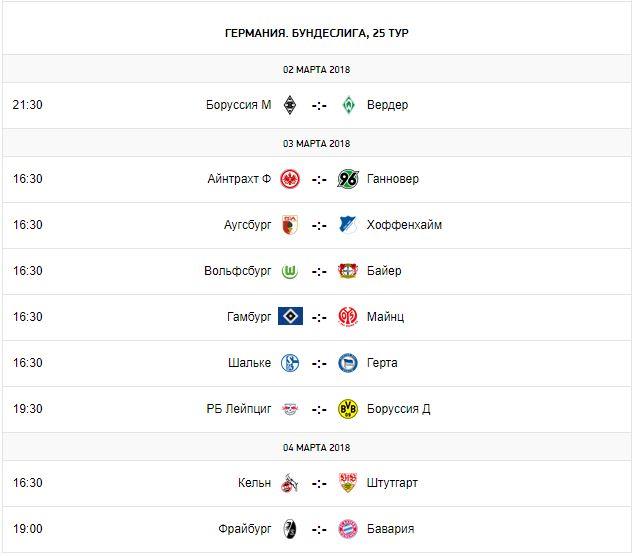Click the Borussia M club logo

click(290, 105)
